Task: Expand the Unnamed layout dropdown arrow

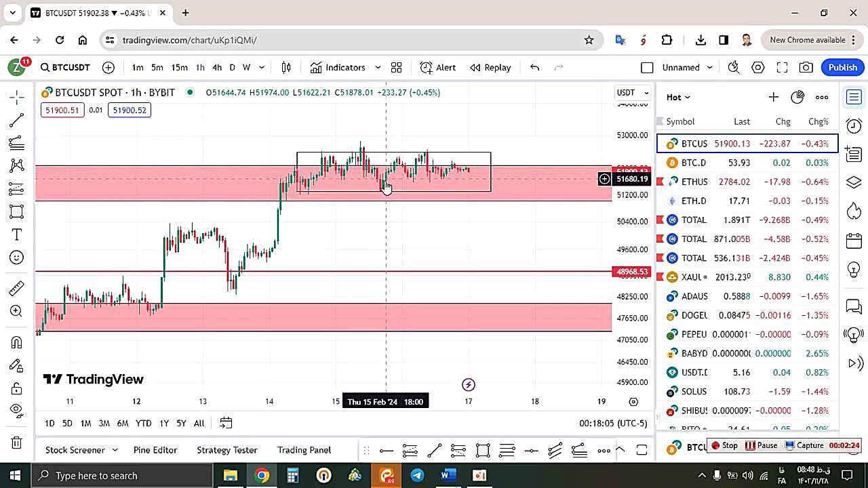Action: click(x=710, y=67)
